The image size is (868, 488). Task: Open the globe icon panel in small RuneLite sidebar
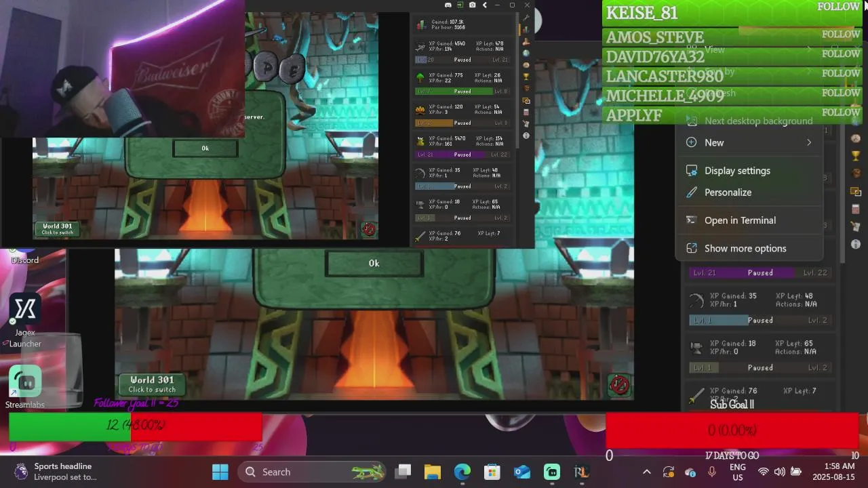526,53
